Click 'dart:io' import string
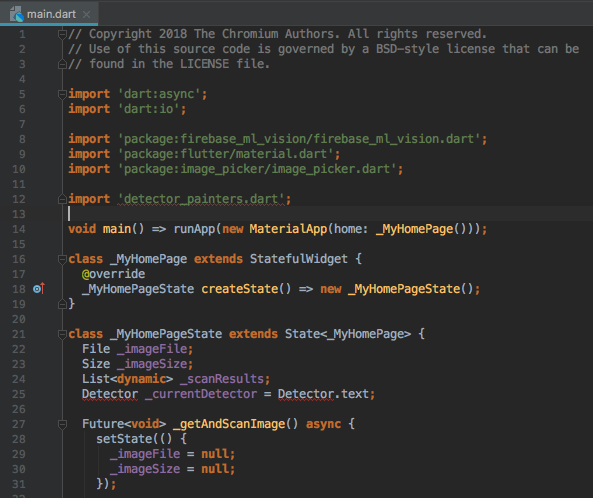The width and height of the screenshot is (593, 498). [149, 109]
